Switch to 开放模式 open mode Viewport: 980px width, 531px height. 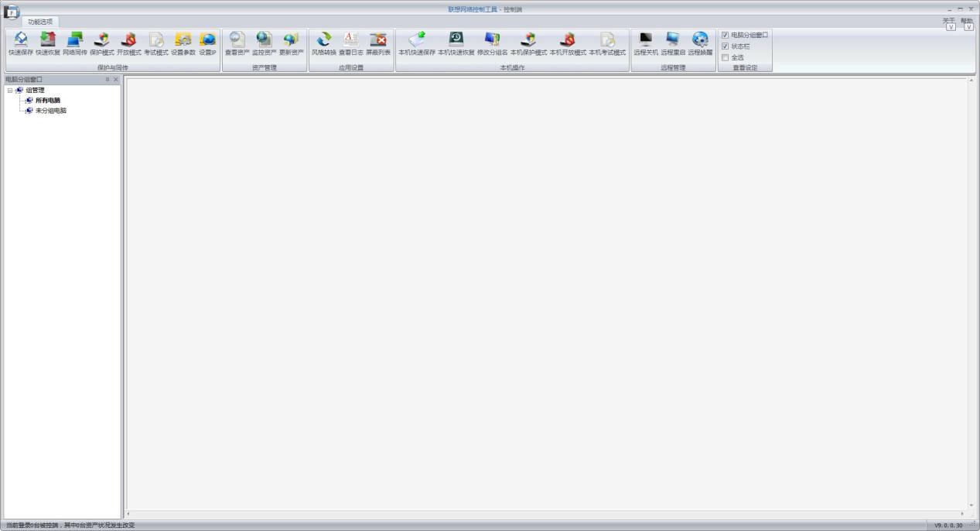(x=129, y=44)
